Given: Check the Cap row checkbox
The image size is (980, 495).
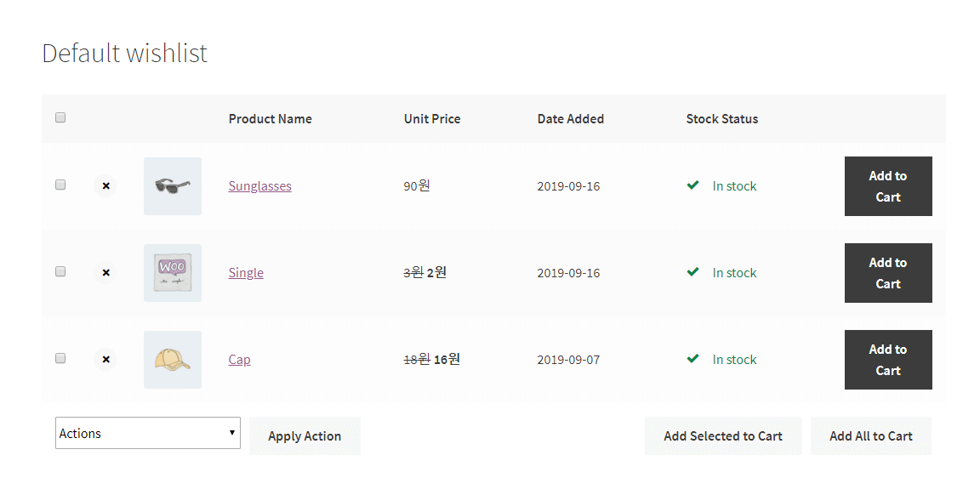Looking at the screenshot, I should [60, 358].
